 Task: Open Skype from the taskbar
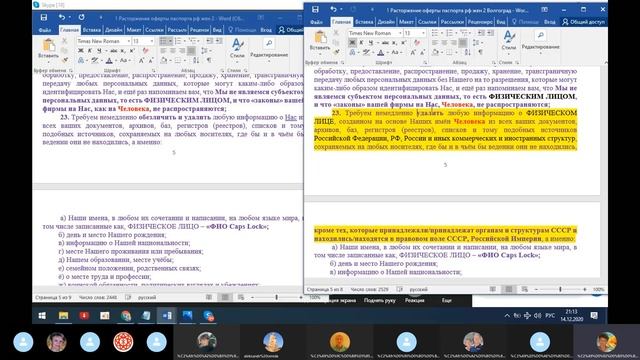tap(209, 316)
